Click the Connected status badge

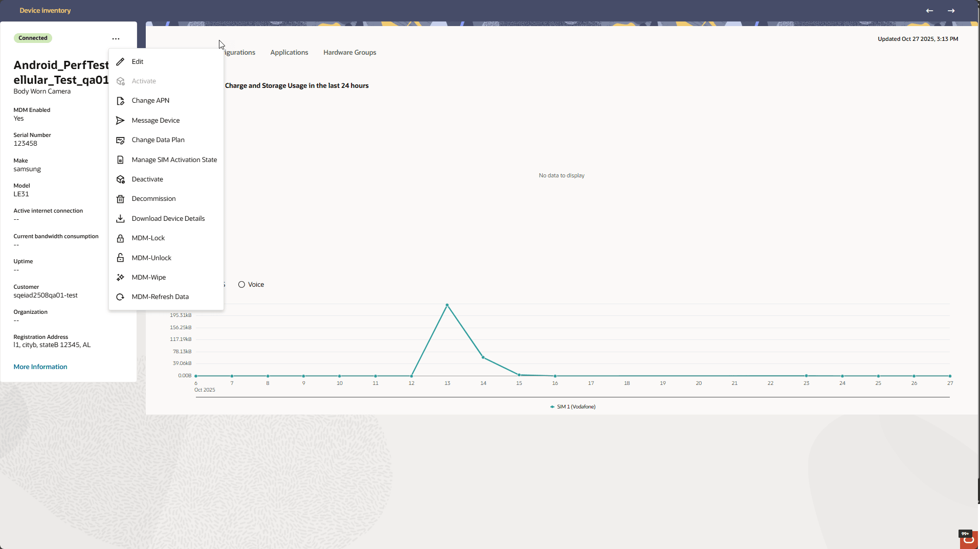pos(33,38)
